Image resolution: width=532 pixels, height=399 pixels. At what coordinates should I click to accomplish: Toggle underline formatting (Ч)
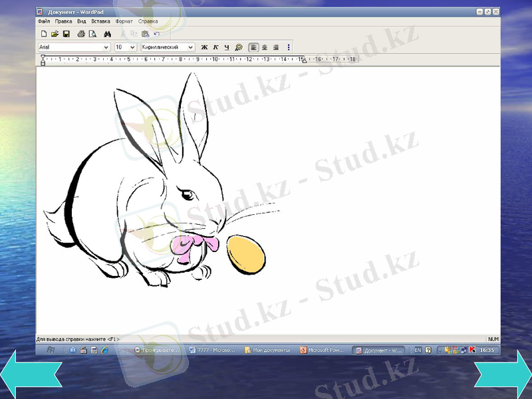point(227,47)
